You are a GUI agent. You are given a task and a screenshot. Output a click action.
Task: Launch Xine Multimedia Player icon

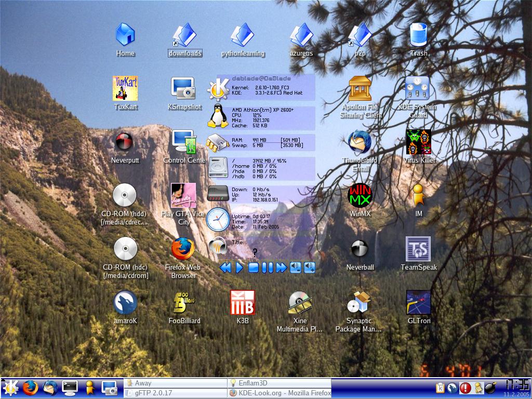click(x=300, y=302)
